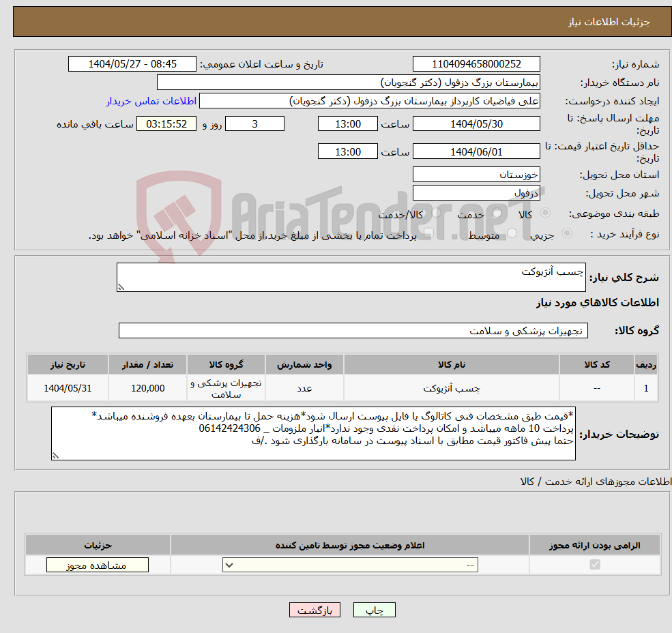This screenshot has width=672, height=633.
Task: Select the کالا subject classification radio button
Action: [545, 213]
